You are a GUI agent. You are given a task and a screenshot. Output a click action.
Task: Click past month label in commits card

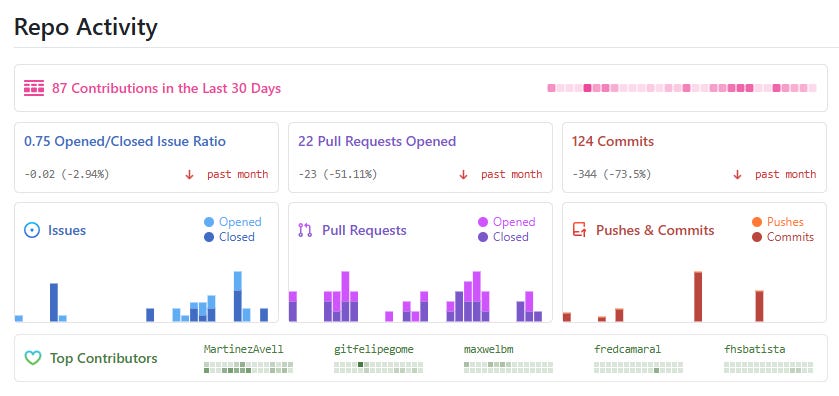pos(785,174)
